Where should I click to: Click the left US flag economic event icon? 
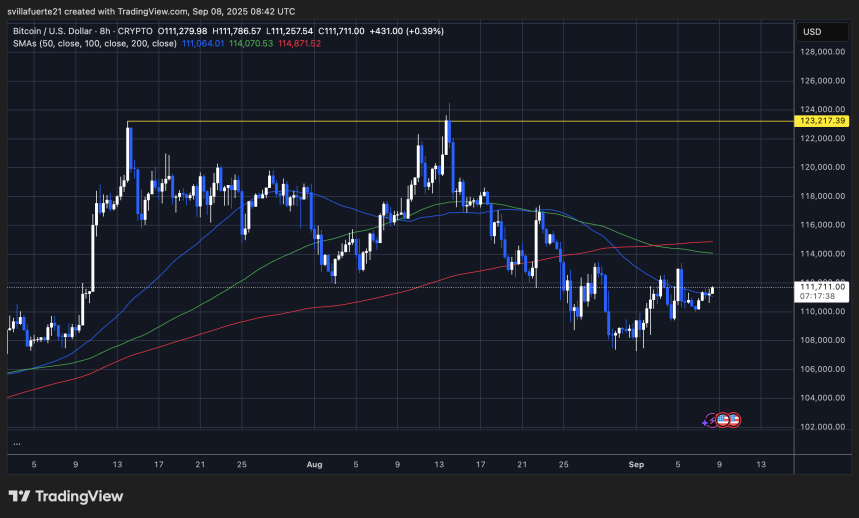pos(722,420)
